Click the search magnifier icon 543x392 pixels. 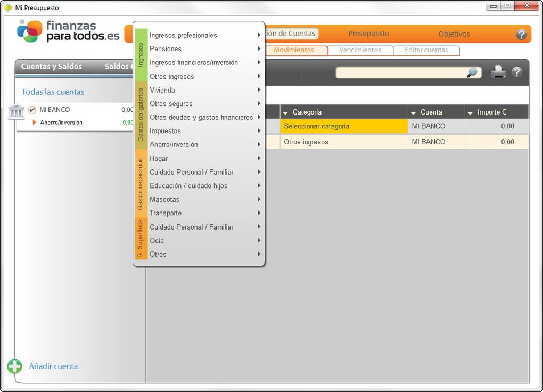(x=472, y=72)
